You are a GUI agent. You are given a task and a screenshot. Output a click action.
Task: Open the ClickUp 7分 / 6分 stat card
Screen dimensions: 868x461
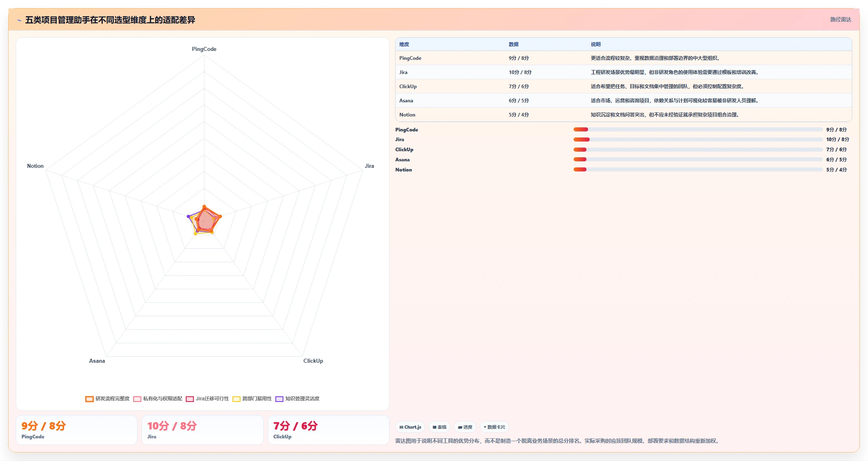(x=328, y=430)
